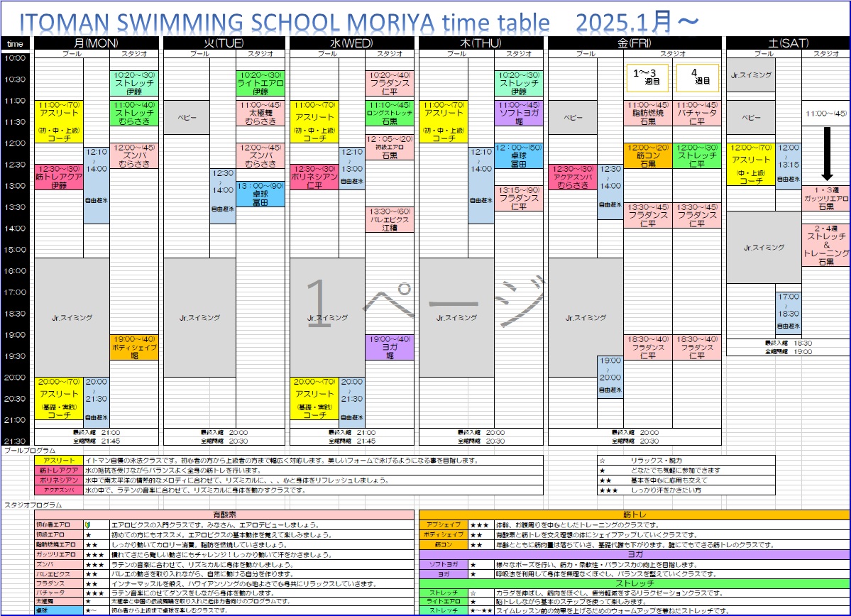Select the 土(SAT) day header

(788, 43)
